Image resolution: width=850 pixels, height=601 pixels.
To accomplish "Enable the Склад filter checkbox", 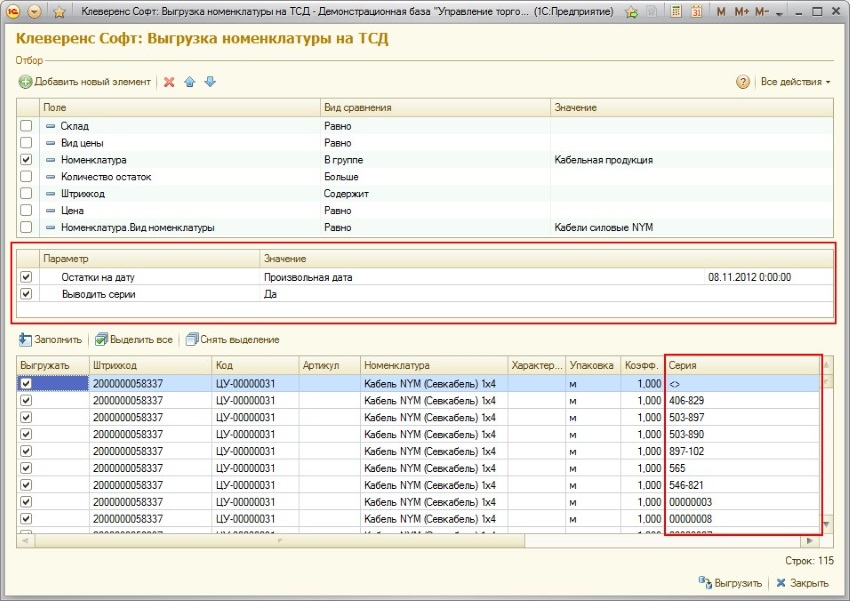I will click(x=26, y=126).
